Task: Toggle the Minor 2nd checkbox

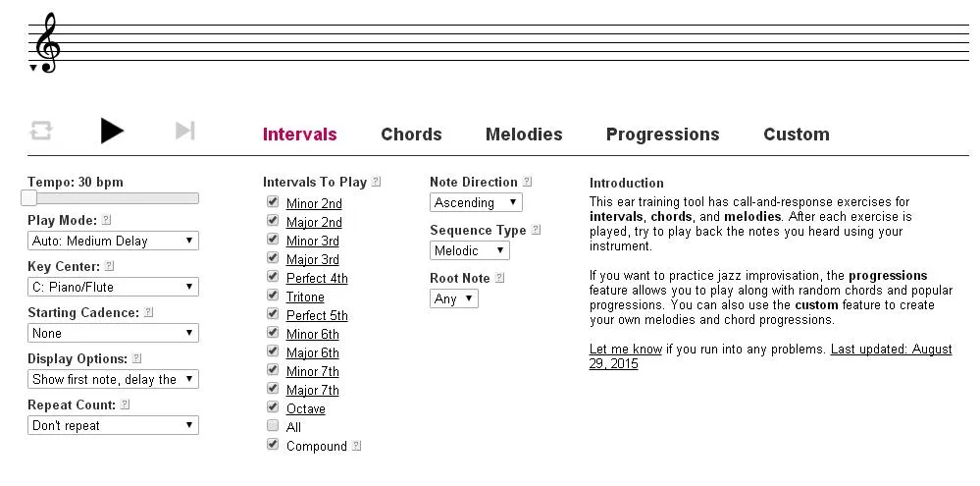Action: pos(273,201)
